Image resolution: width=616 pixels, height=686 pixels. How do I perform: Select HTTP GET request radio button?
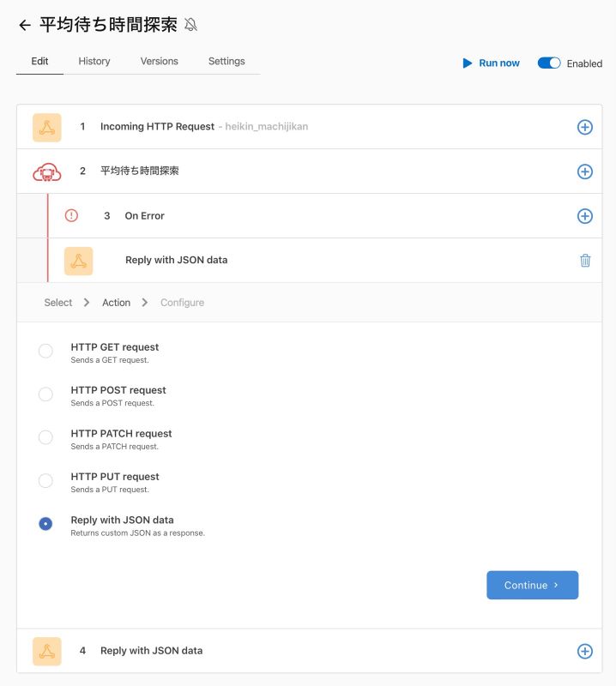point(45,351)
